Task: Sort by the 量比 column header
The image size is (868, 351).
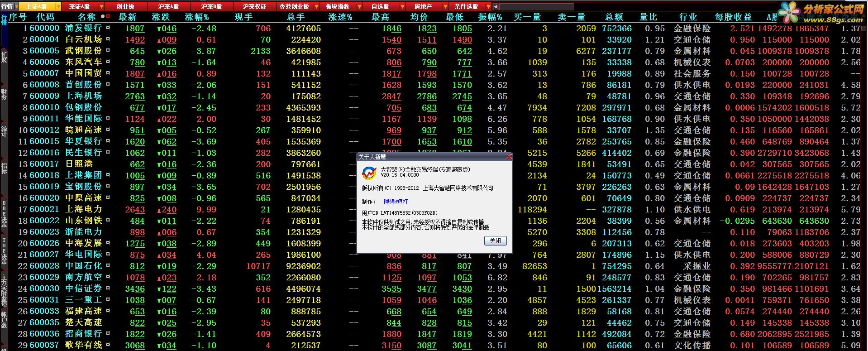Action: [x=648, y=17]
